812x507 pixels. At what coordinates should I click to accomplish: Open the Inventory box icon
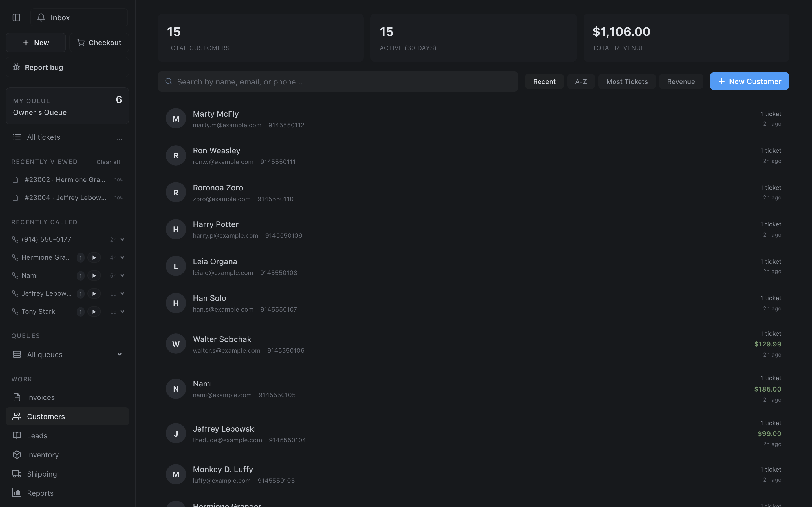(x=17, y=455)
